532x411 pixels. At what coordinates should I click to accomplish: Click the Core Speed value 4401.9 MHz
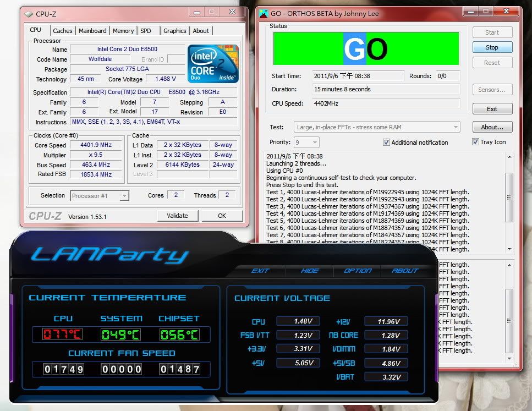coord(96,145)
